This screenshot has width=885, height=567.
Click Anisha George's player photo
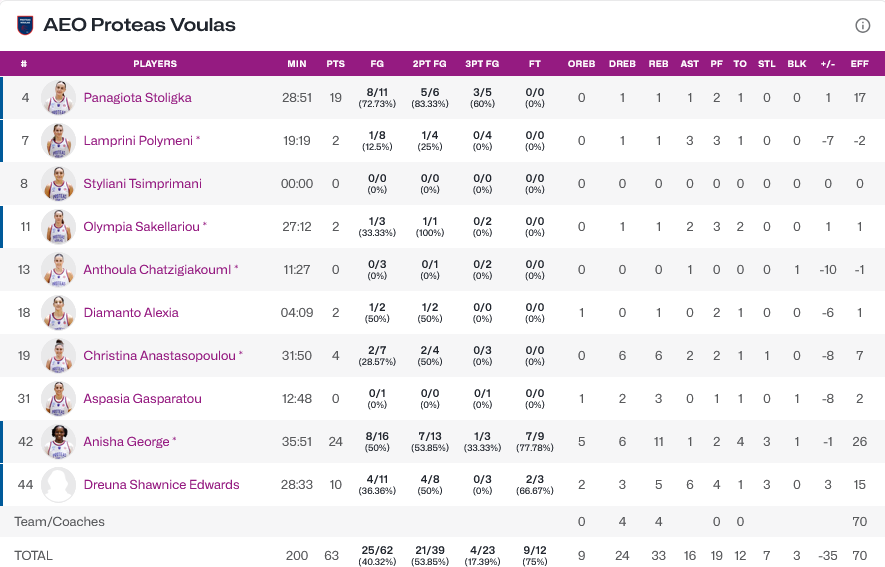59,442
